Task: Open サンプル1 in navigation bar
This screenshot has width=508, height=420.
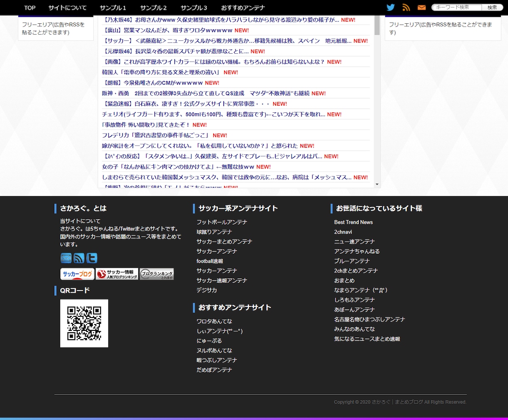Action: click(113, 7)
